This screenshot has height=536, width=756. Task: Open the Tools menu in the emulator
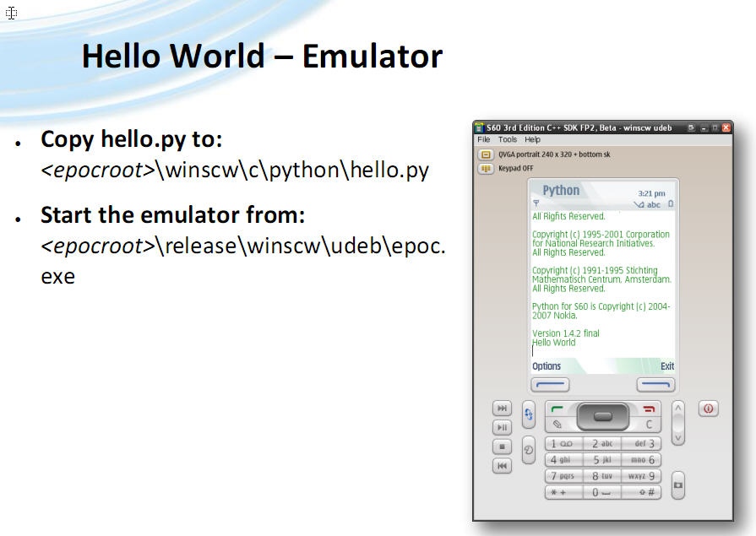(x=507, y=139)
